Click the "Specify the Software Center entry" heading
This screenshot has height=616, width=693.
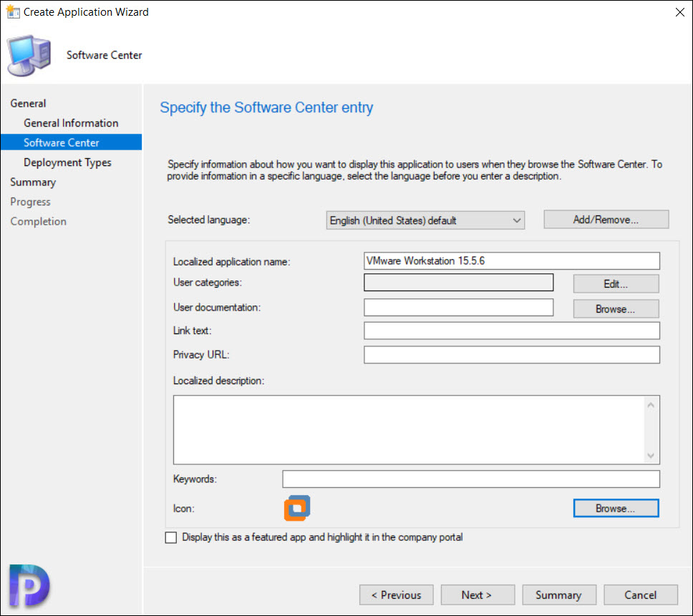pyautogui.click(x=266, y=108)
